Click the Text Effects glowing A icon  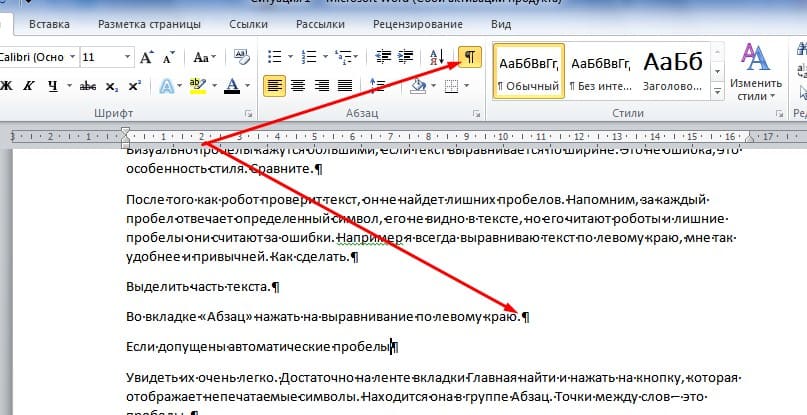pyautogui.click(x=167, y=86)
